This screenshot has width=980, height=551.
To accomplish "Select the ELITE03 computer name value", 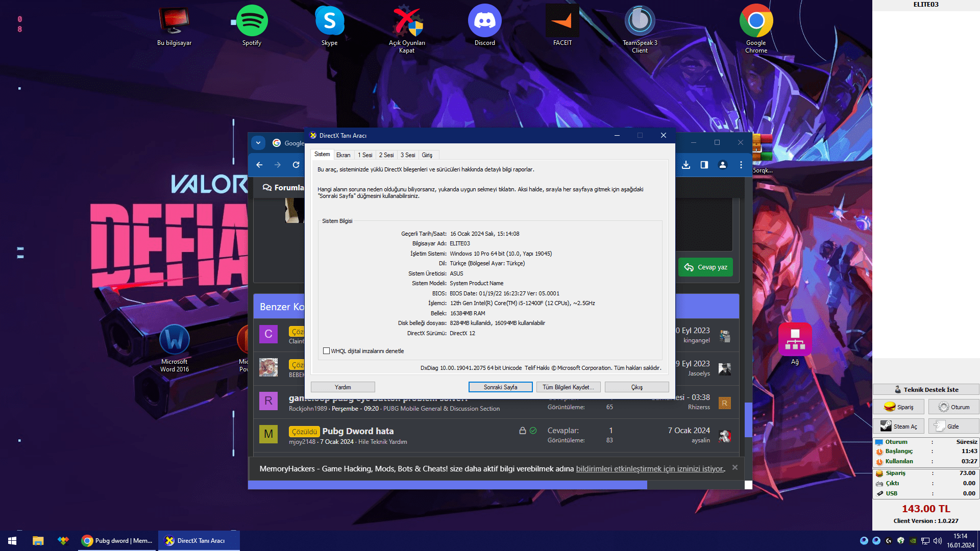I will click(460, 244).
